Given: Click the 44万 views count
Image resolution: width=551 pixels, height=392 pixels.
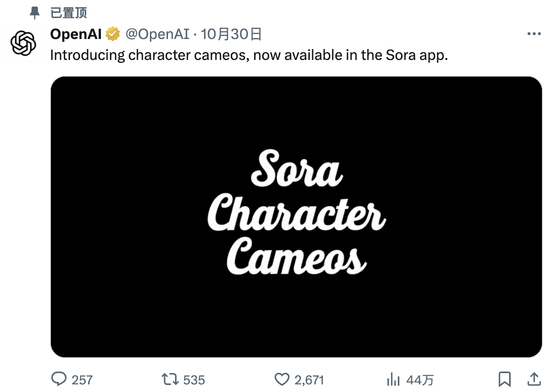Looking at the screenshot, I should (x=420, y=380).
